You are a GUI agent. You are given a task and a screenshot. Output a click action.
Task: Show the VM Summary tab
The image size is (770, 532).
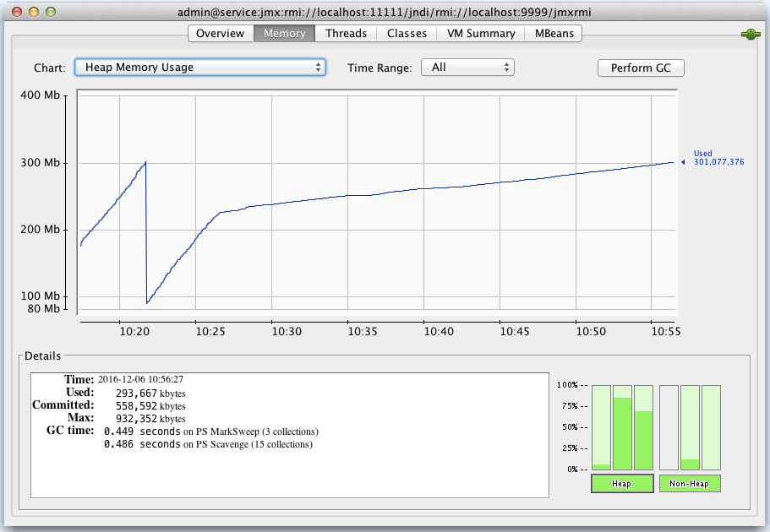(481, 34)
